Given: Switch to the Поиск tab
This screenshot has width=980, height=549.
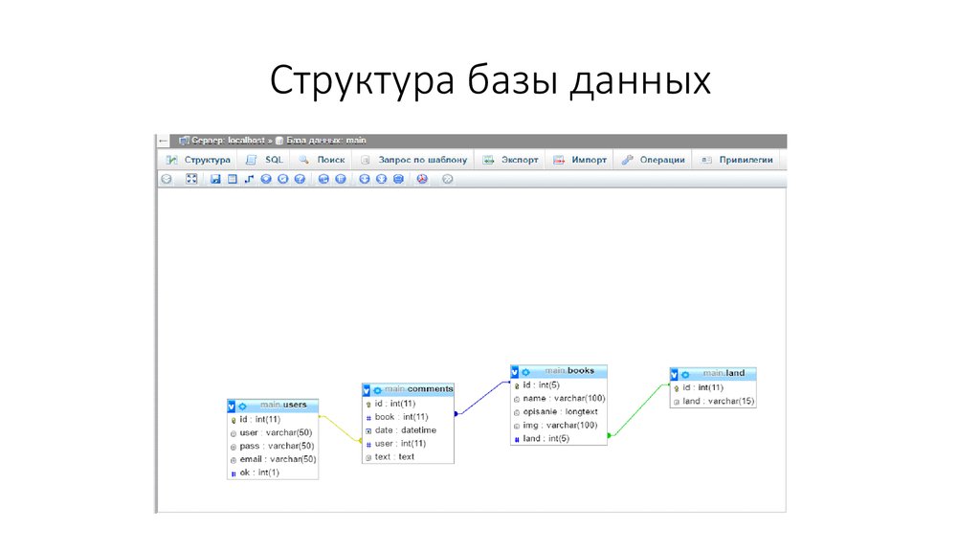Looking at the screenshot, I should pyautogui.click(x=322, y=160).
